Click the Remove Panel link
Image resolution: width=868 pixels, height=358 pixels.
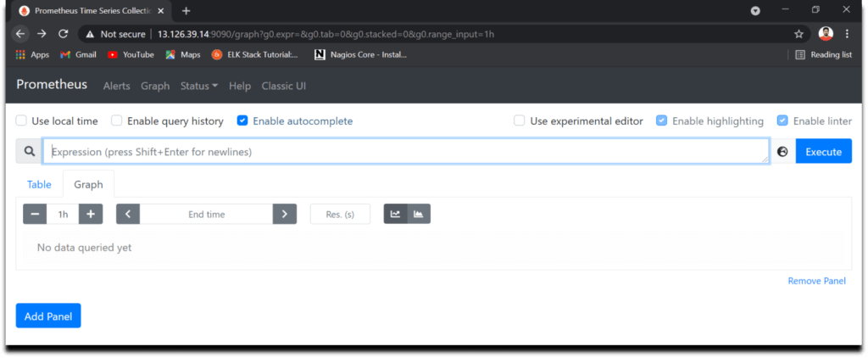point(816,281)
